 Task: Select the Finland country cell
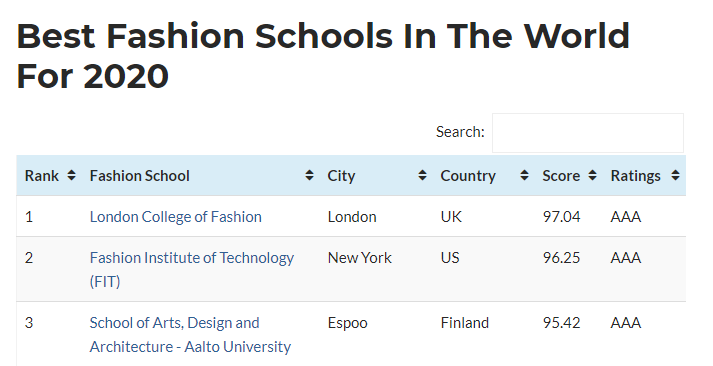[464, 323]
